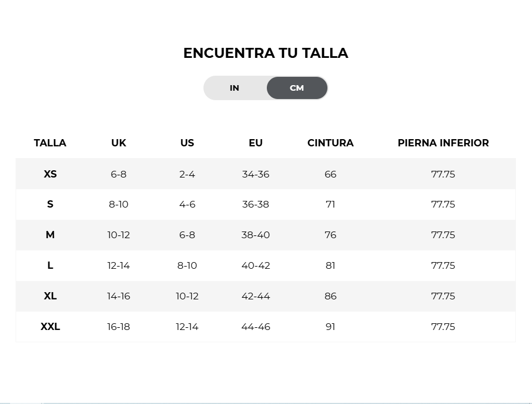Click the PIERNA INFERIOR column header
Image resolution: width=532 pixels, height=404 pixels.
point(443,143)
